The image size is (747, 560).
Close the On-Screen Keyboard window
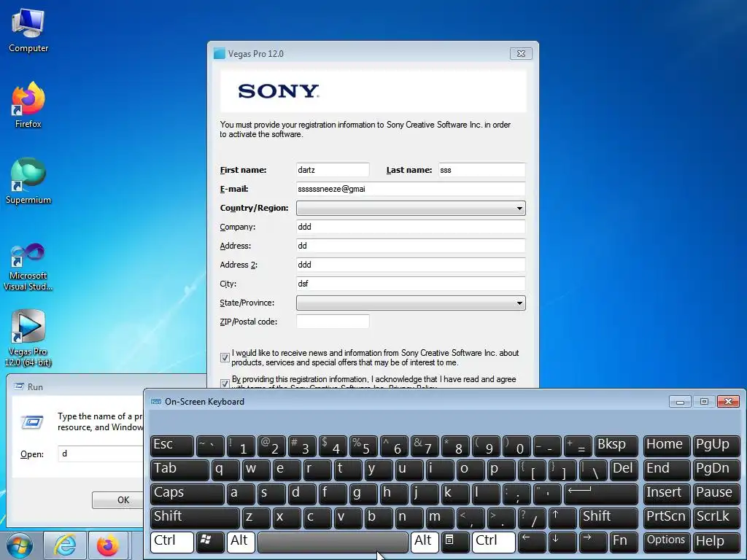tap(729, 402)
